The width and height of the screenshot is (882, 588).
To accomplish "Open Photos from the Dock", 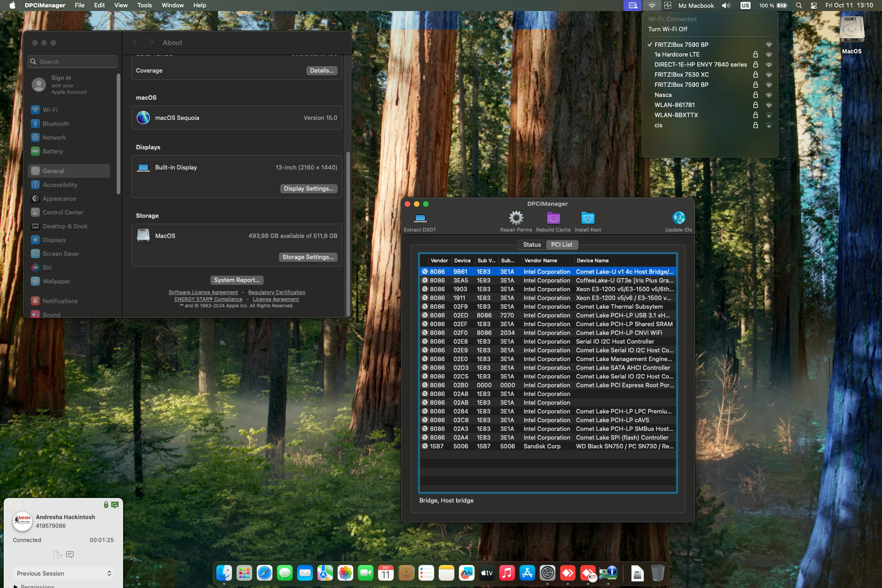I will (345, 573).
